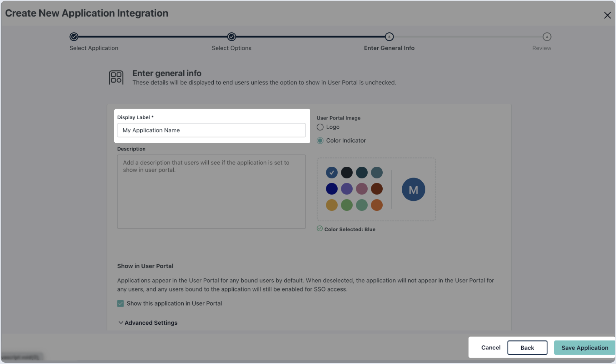
Task: Go Back to the previous step
Action: pos(527,348)
